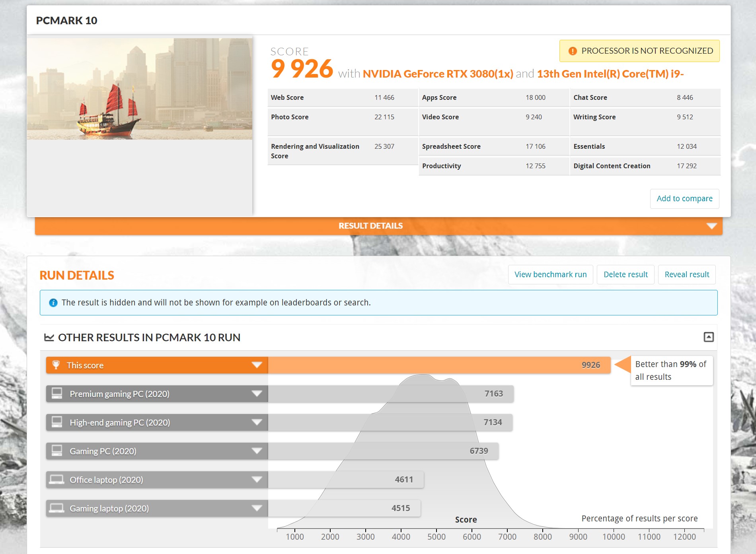This screenshot has height=554, width=756.
Task: Click the warning icon in processor notice
Action: pyautogui.click(x=573, y=51)
